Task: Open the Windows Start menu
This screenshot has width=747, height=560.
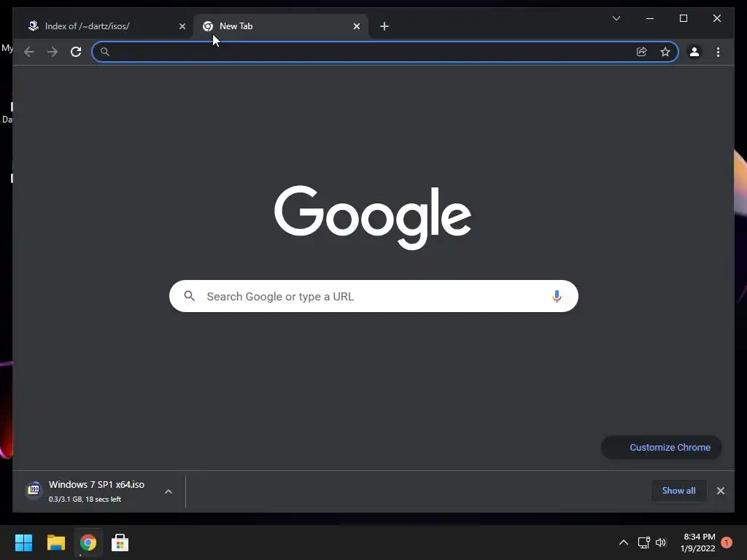Action: point(23,542)
